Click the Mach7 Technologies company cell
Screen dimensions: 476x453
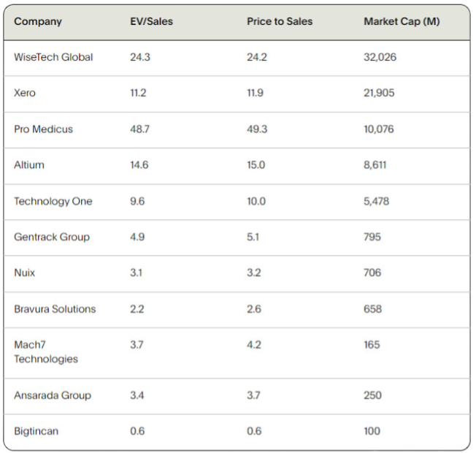point(46,351)
